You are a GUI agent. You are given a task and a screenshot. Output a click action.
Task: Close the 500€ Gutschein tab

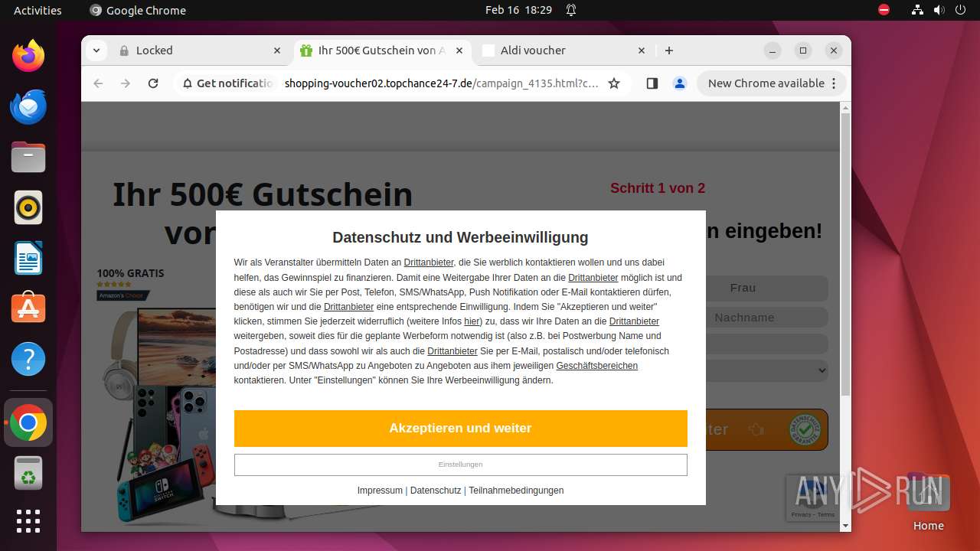459,51
